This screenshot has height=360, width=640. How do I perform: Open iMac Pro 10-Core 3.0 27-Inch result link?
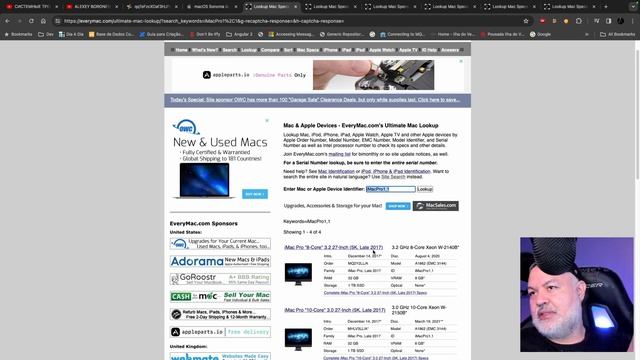(335, 310)
